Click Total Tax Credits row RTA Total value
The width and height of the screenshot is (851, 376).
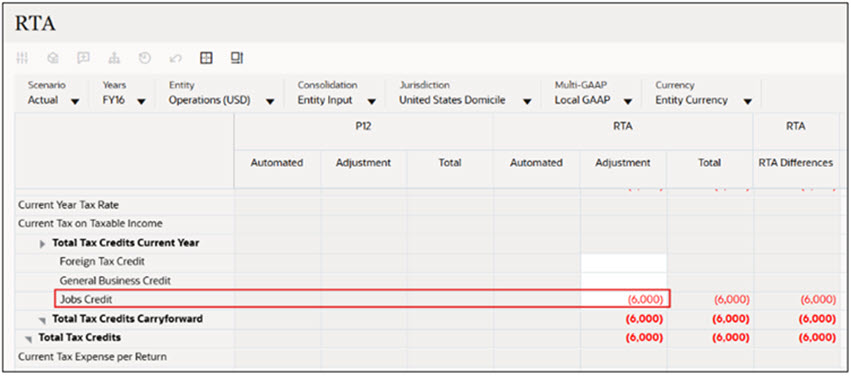(x=731, y=337)
